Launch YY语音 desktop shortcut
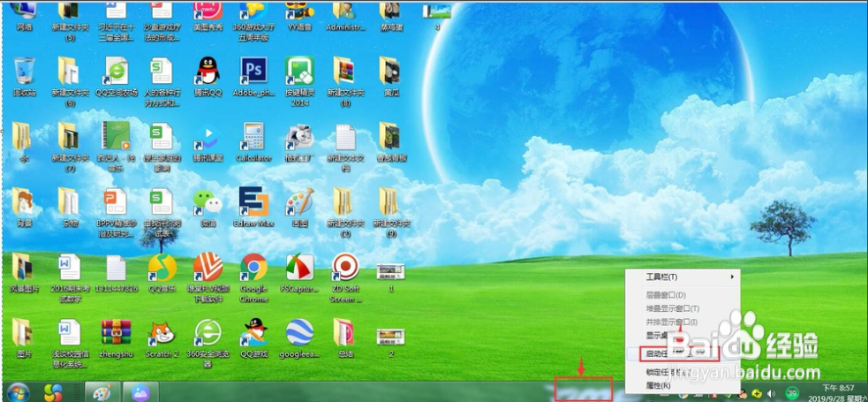The image size is (868, 402). coord(300,17)
